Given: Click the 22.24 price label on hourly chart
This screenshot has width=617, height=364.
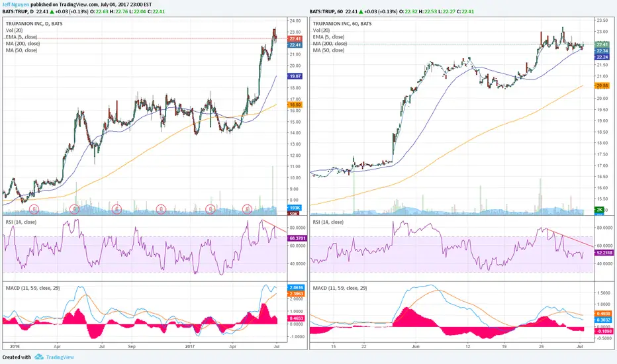Looking at the screenshot, I should [x=602, y=57].
